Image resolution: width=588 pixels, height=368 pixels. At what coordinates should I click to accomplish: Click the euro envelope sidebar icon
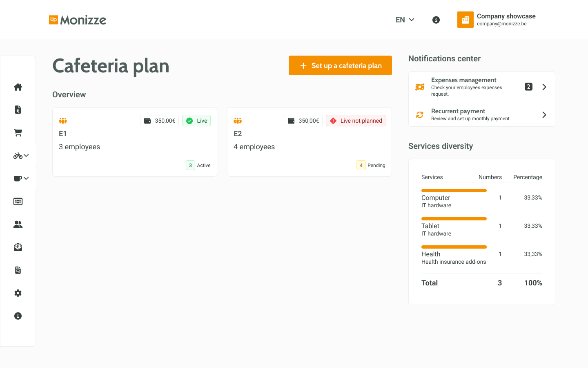click(18, 247)
